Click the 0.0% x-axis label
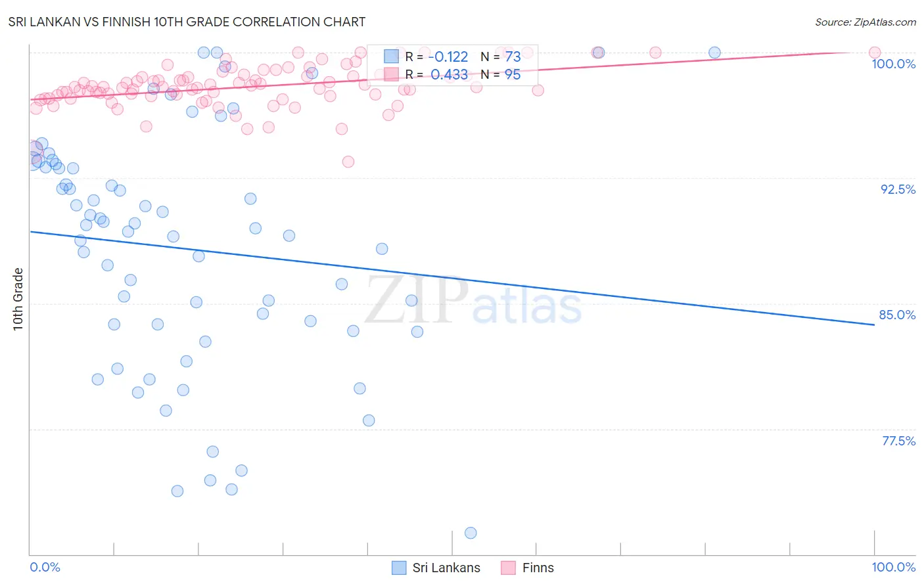The width and height of the screenshot is (924, 586). 45,567
